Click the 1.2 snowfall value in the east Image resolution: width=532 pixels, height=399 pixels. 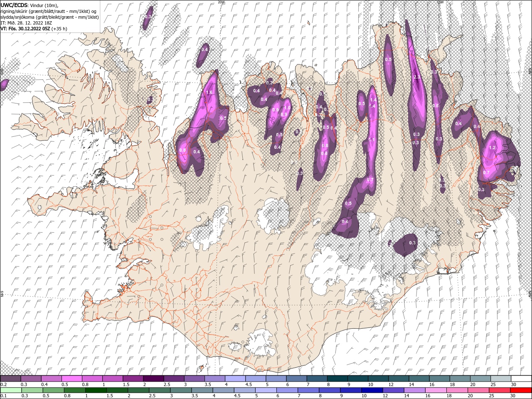(x=493, y=148)
